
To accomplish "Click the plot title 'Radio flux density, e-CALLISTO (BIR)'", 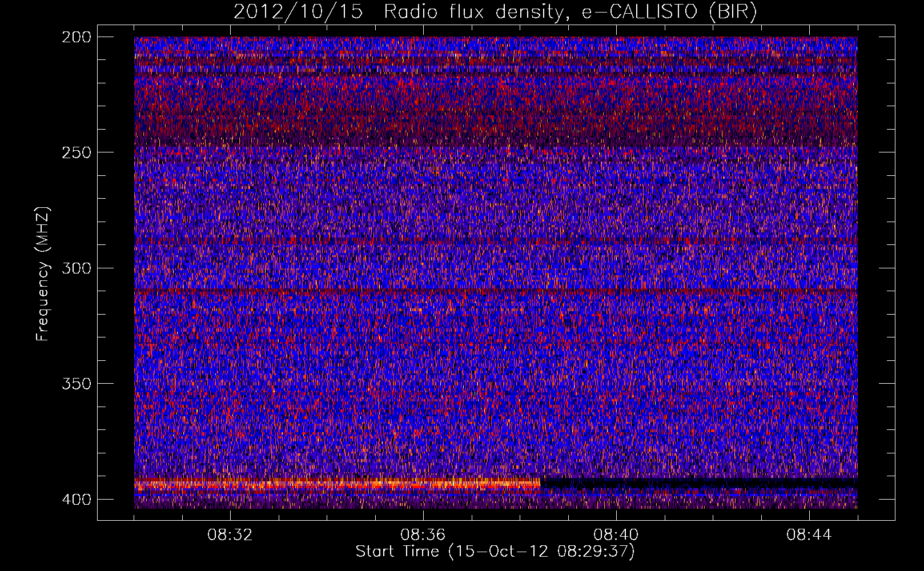I will pos(570,12).
